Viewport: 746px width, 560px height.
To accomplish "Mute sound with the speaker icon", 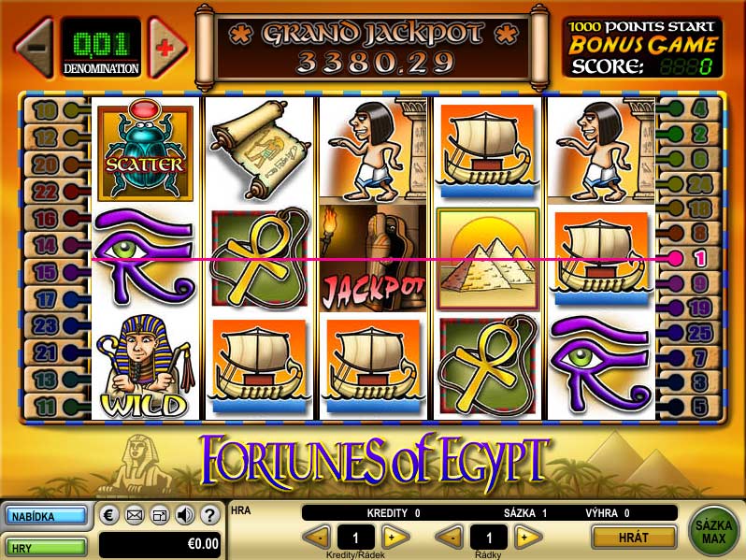I will [x=184, y=515].
